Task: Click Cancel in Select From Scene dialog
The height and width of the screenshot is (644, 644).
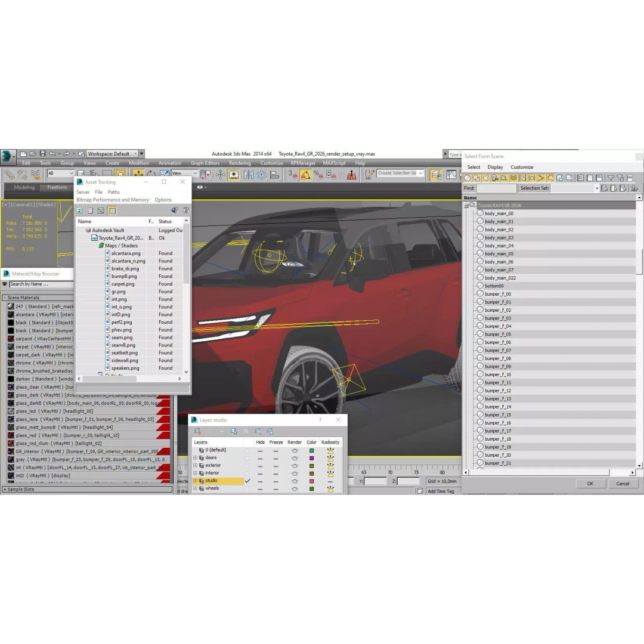Action: tap(623, 484)
